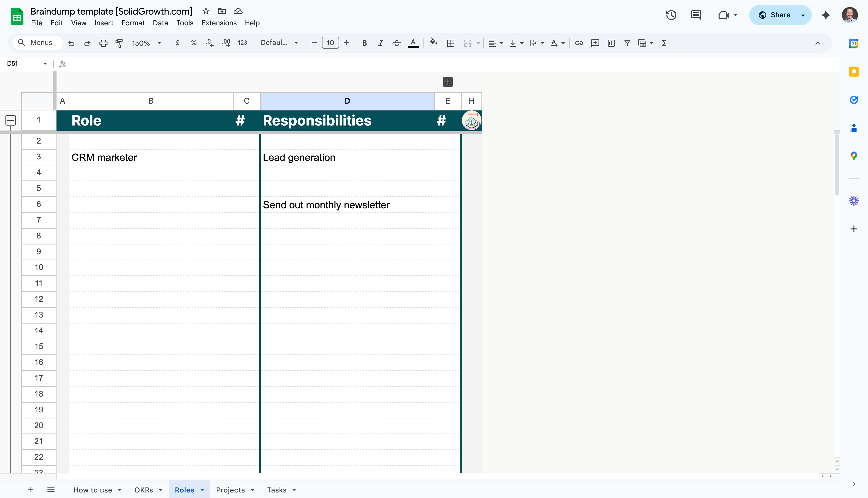Toggle strikethrough formatting
The width and height of the screenshot is (868, 498).
point(397,43)
